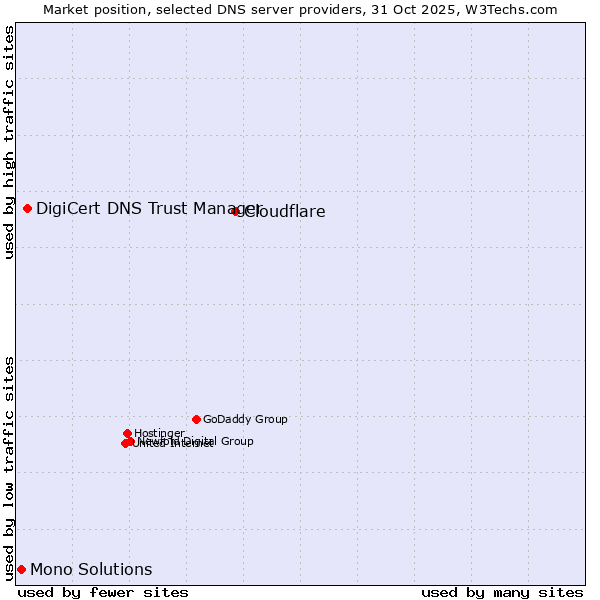Screen dimensions: 600x600
Task: Click the 'used by many sites' axis label
Action: click(x=502, y=592)
